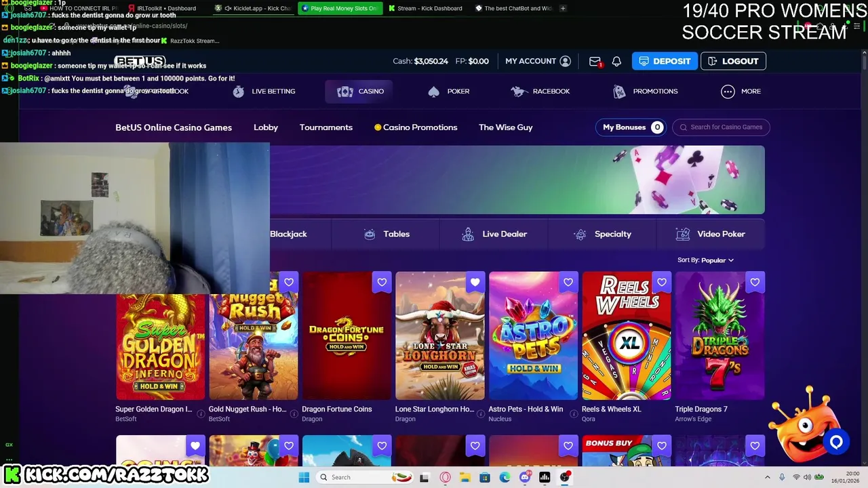This screenshot has height=488, width=868.
Task: Click the profile avatar icon beside My Account
Action: [566, 61]
